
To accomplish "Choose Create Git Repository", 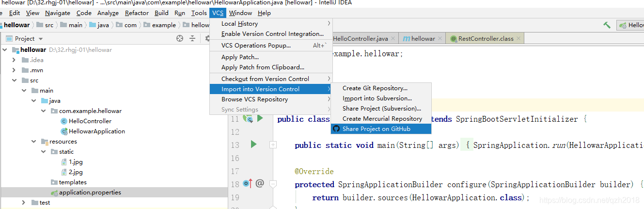I will 381,88.
